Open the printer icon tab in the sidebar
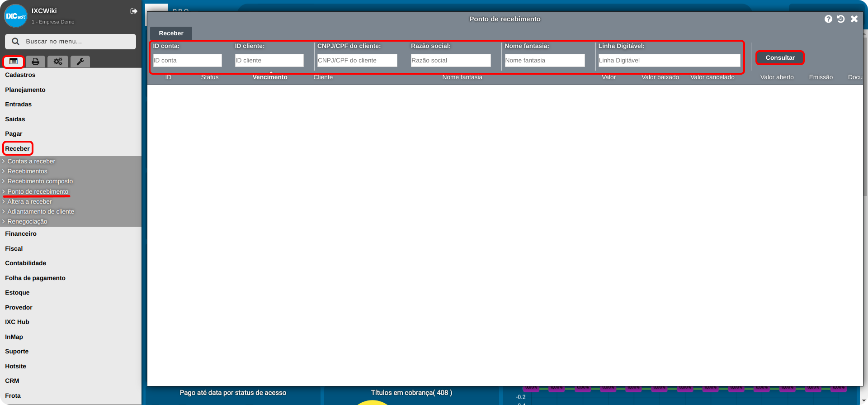868x405 pixels. pyautogui.click(x=35, y=62)
